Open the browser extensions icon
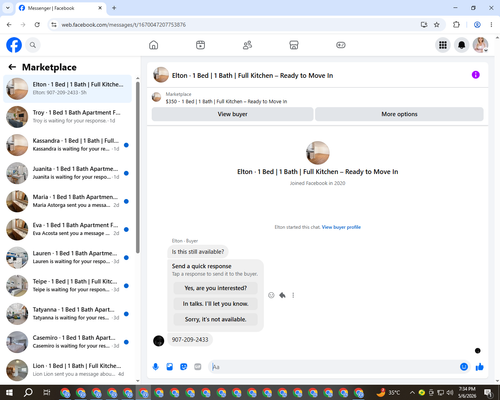Screen dimensions: 500x400 pos(456,25)
